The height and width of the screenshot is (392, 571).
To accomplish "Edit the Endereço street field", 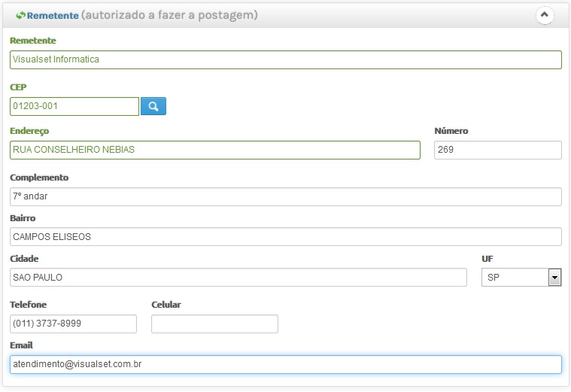I will tap(215, 150).
